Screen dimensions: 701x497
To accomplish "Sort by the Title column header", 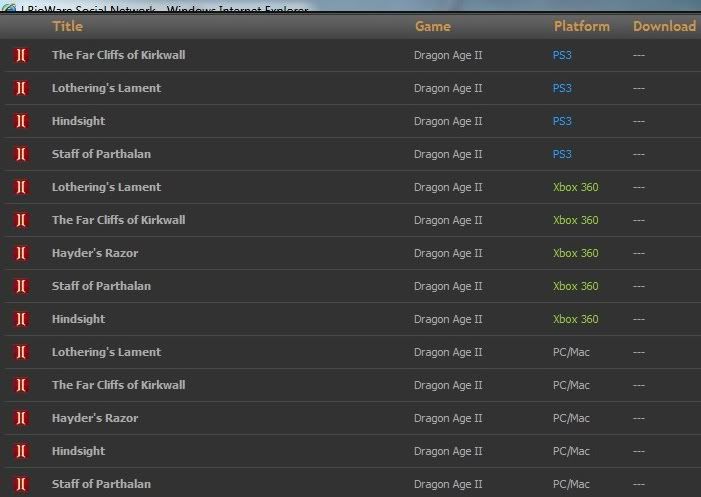I will [x=68, y=26].
